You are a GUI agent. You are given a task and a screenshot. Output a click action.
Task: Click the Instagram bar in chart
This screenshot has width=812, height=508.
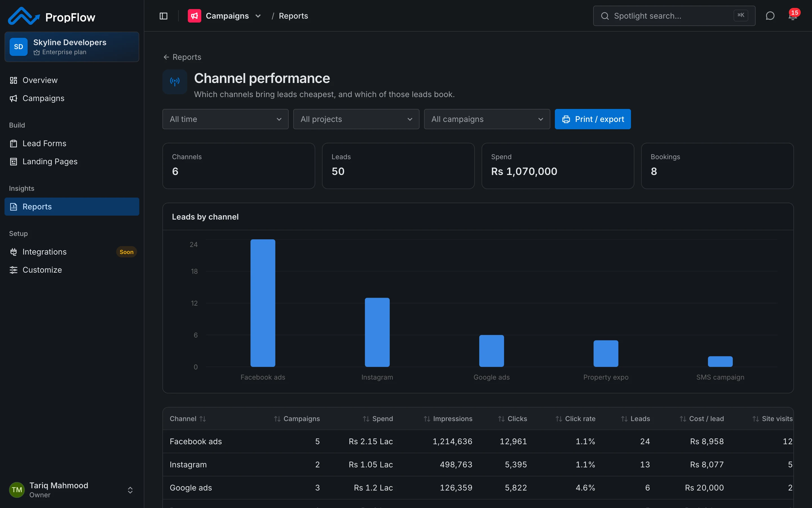pos(377,332)
